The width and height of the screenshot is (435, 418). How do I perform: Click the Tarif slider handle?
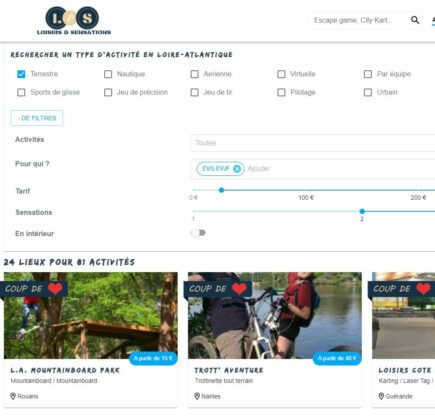pyautogui.click(x=221, y=190)
